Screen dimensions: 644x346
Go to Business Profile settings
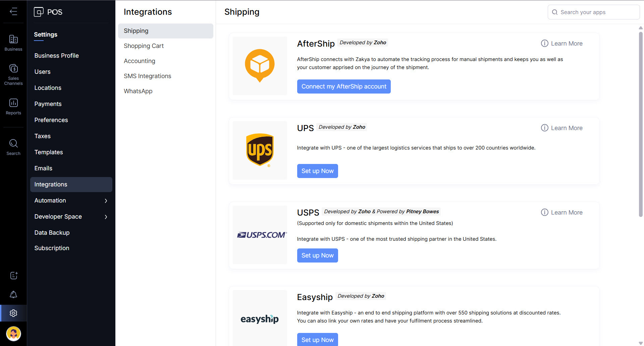coord(56,56)
